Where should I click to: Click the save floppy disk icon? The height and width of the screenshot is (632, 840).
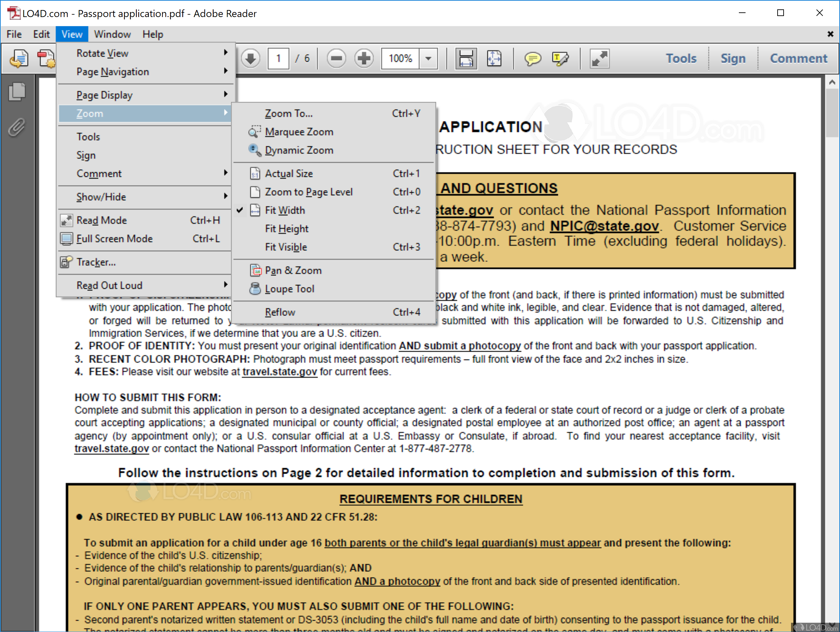(466, 58)
